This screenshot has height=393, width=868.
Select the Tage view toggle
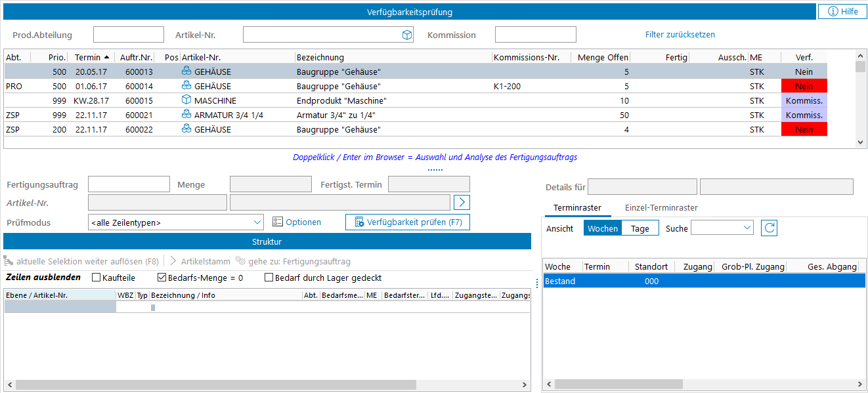pos(640,228)
